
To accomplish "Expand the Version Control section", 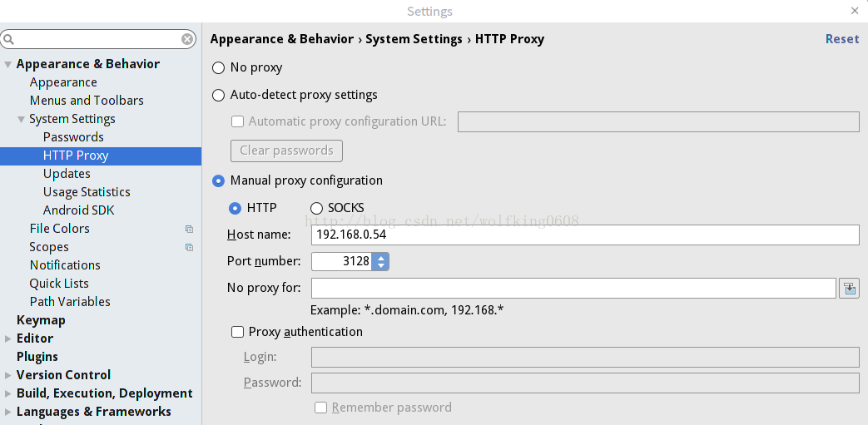I will coord(8,375).
